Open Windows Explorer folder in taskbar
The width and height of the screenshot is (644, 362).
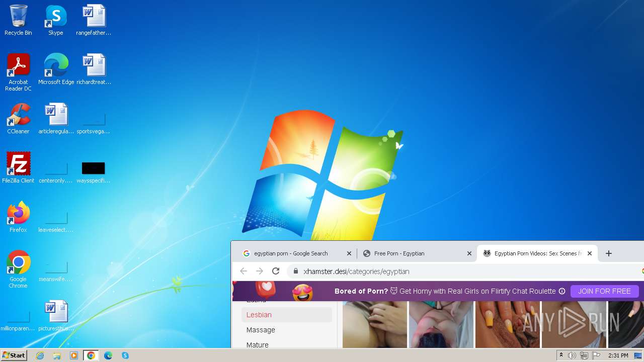[57, 355]
